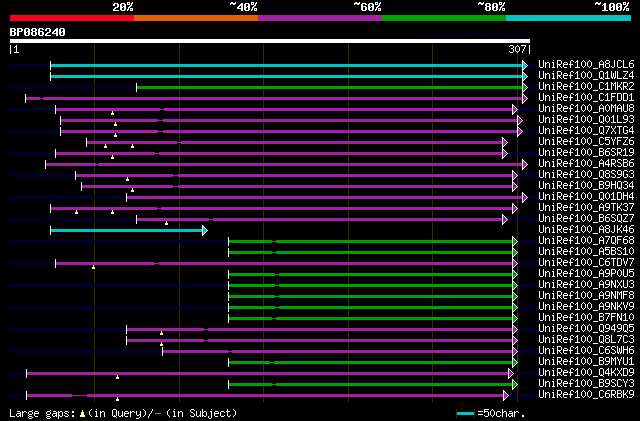
Task: Open the UniRef100_A8JCL6 label
Action: (586, 64)
